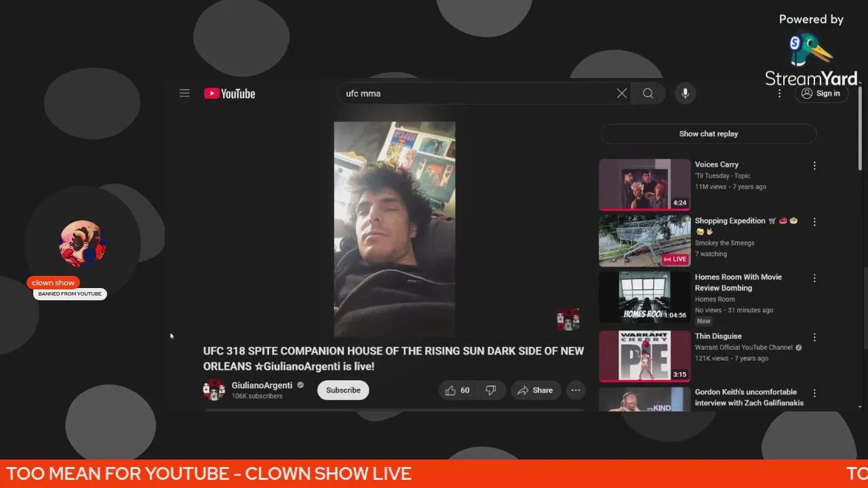
Task: Open options for Voices Carry video
Action: click(814, 165)
